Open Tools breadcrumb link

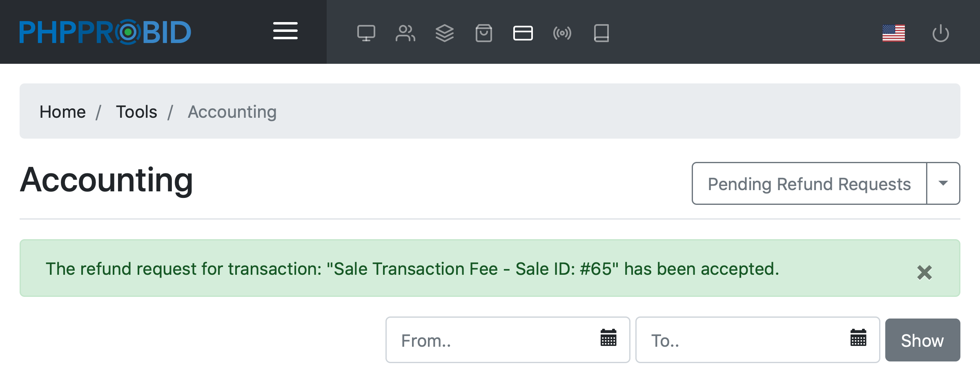coord(136,112)
